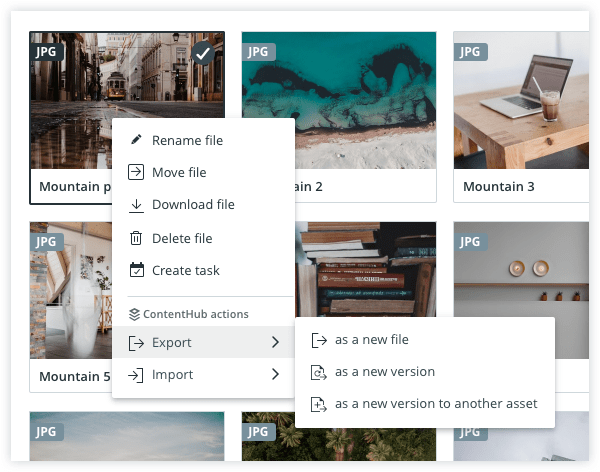This screenshot has width=600, height=472.
Task: Open the Import menu item
Action: [203, 374]
